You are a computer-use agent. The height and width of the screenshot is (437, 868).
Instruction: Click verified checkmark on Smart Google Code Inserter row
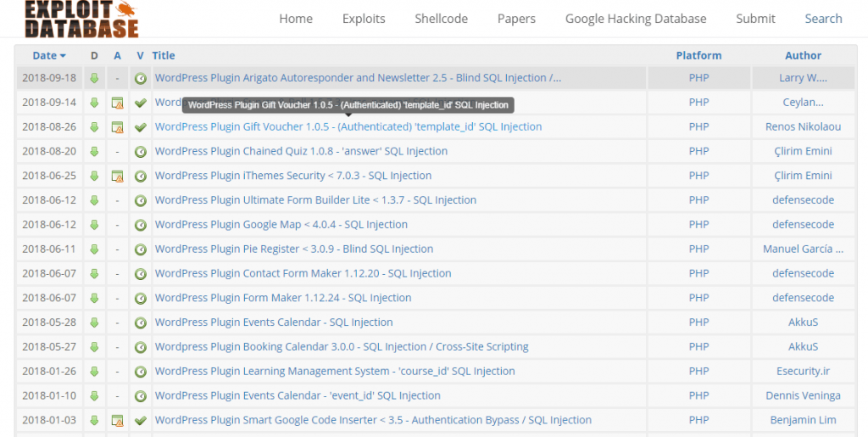pyautogui.click(x=141, y=420)
